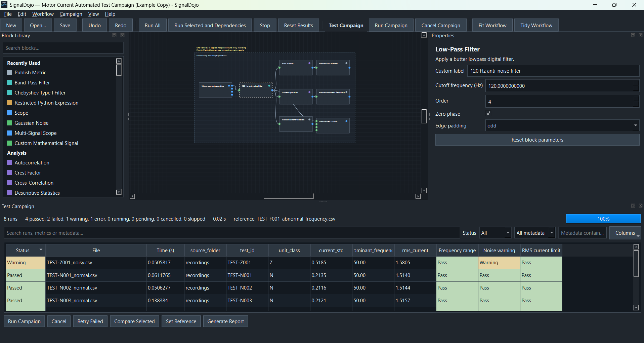Click the Cross-Correlation block icon
Screen dimensions: 644x343
10,183
